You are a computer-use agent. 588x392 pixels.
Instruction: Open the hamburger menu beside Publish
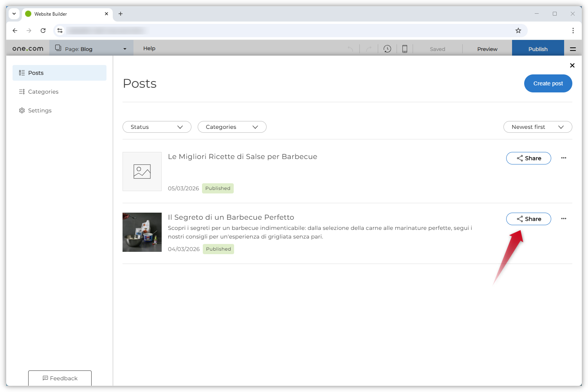click(573, 48)
